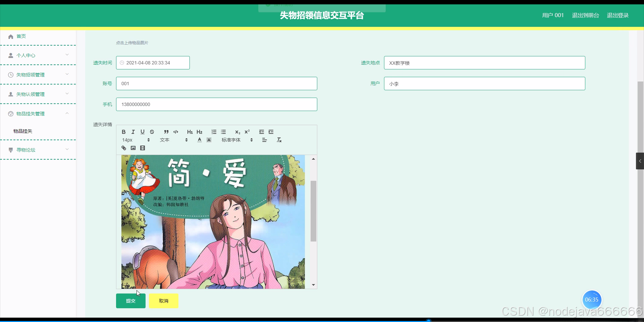Click the clock icon in 遗失时间 field
644x322 pixels.
[x=122, y=63]
